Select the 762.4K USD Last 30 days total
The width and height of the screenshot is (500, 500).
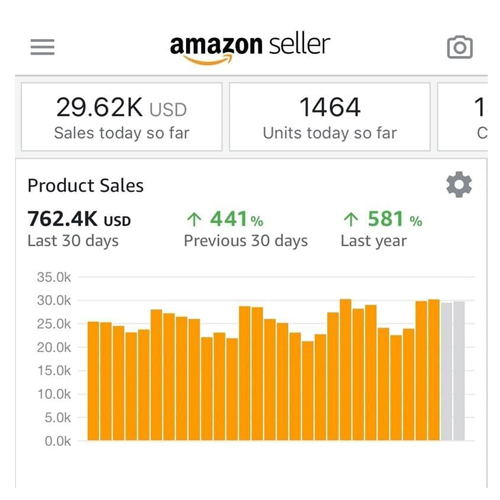[x=79, y=229]
